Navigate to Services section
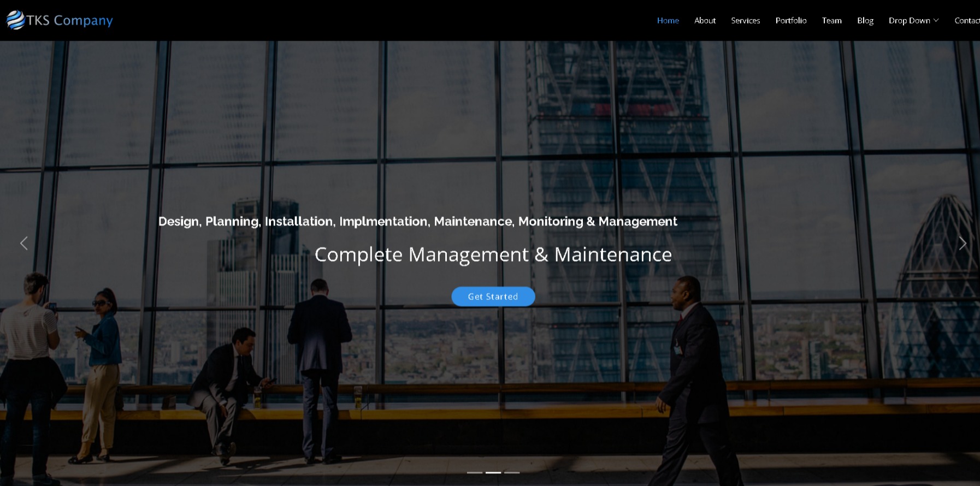This screenshot has height=486, width=980. click(x=745, y=21)
